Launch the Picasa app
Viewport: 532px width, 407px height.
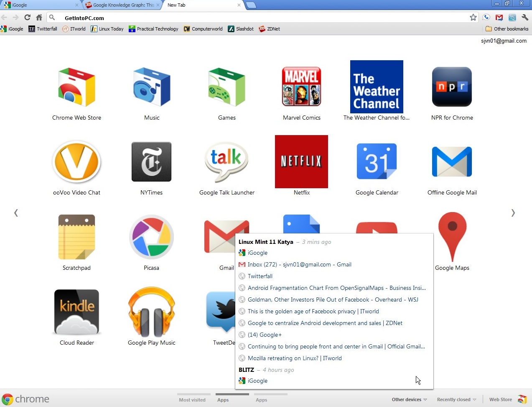[x=151, y=237]
